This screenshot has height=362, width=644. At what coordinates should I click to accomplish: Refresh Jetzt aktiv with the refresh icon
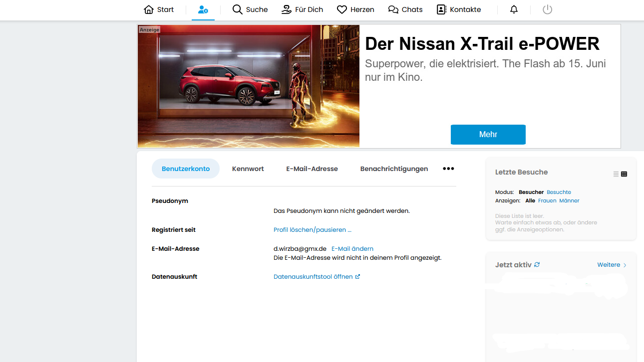[536, 264]
